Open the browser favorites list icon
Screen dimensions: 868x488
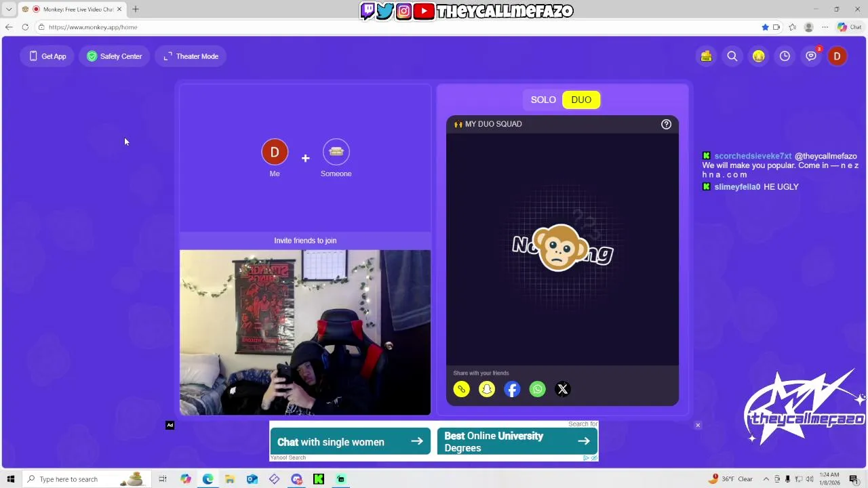(x=792, y=27)
